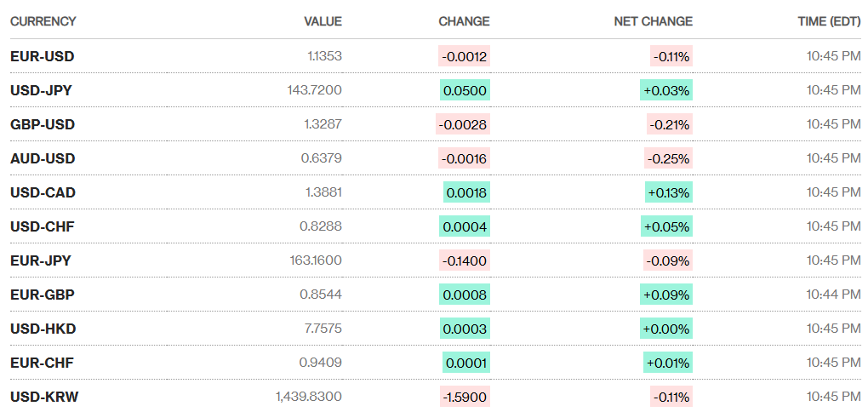The height and width of the screenshot is (412, 868).
Task: Click the 1,439.8300 value for USD-KRW
Action: point(309,397)
